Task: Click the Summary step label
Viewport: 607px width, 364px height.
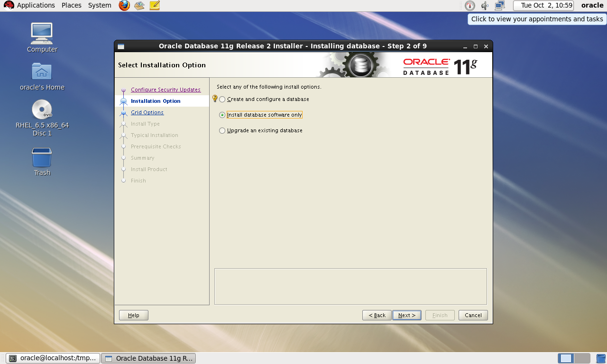Action: [143, 158]
